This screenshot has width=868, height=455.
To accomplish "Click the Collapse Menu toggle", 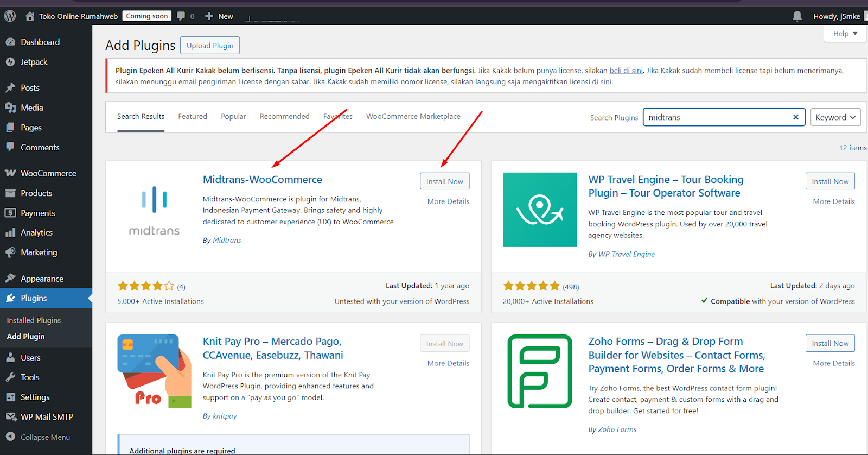I will (x=44, y=437).
